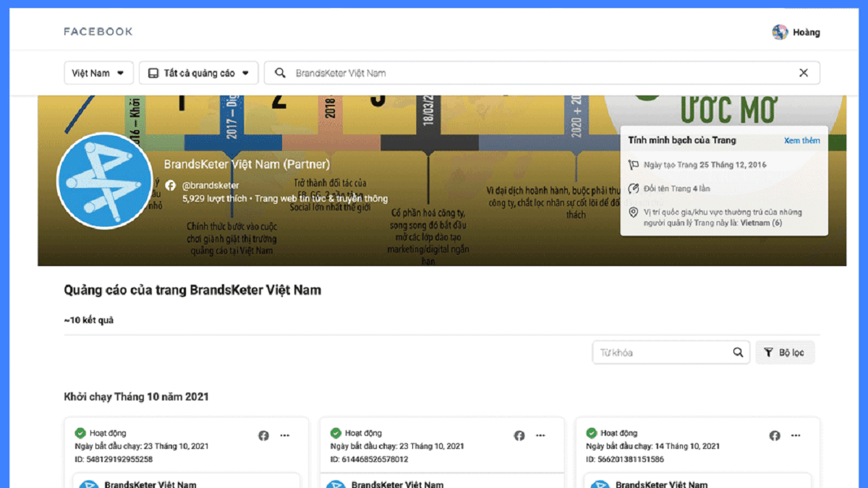Select ID: 548129192955258 text
Image resolution: width=868 pixels, height=488 pixels.
(114, 459)
